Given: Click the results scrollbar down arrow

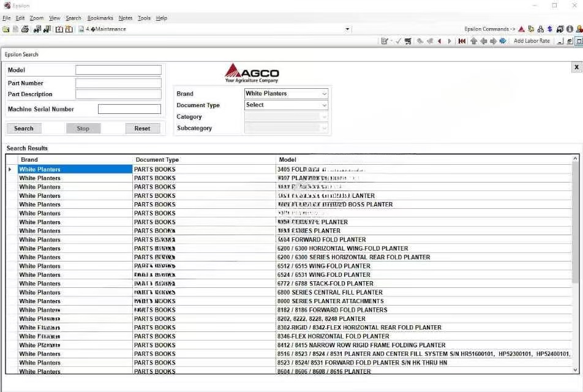Looking at the screenshot, I should pyautogui.click(x=575, y=370).
